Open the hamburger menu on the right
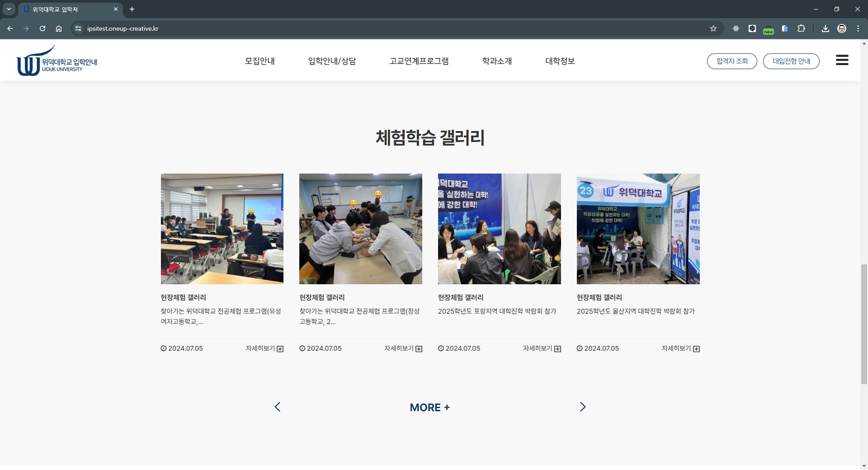The image size is (868, 470). [x=842, y=60]
